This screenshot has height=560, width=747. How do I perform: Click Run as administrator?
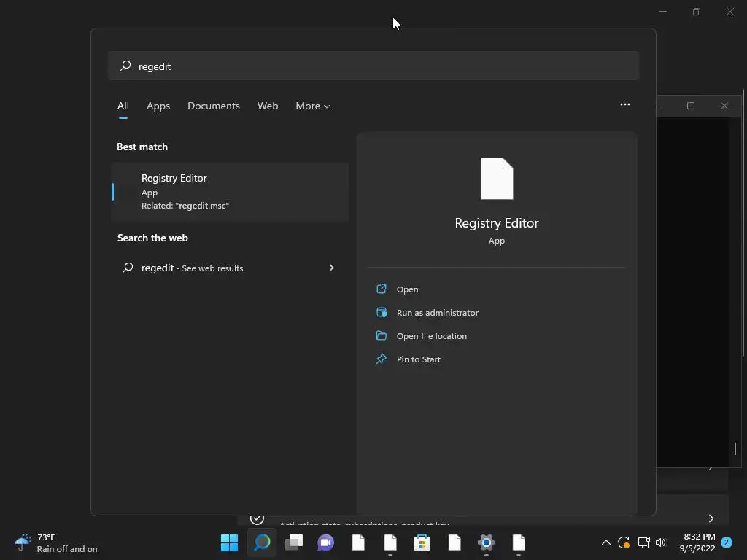pyautogui.click(x=438, y=313)
